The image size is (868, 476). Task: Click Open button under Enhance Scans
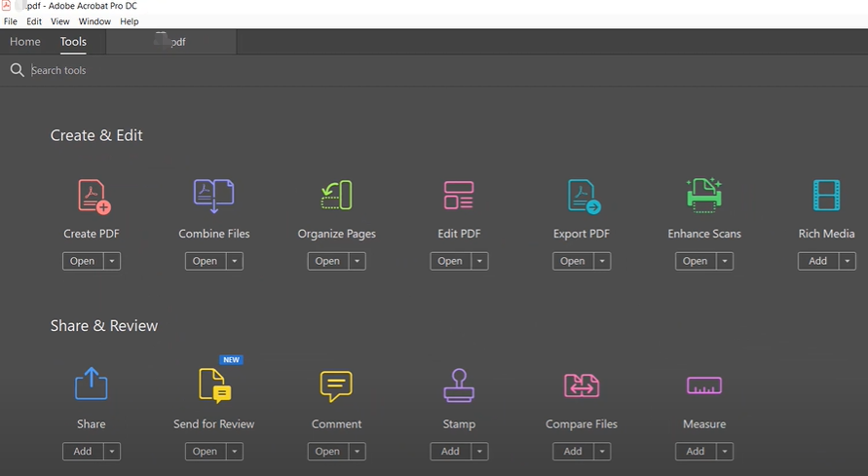pyautogui.click(x=696, y=261)
